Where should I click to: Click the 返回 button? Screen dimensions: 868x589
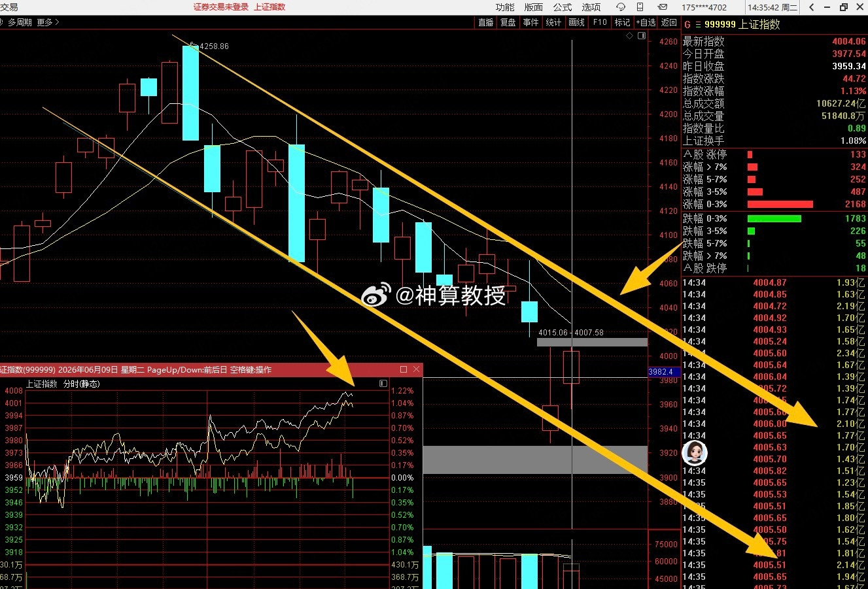click(x=669, y=22)
